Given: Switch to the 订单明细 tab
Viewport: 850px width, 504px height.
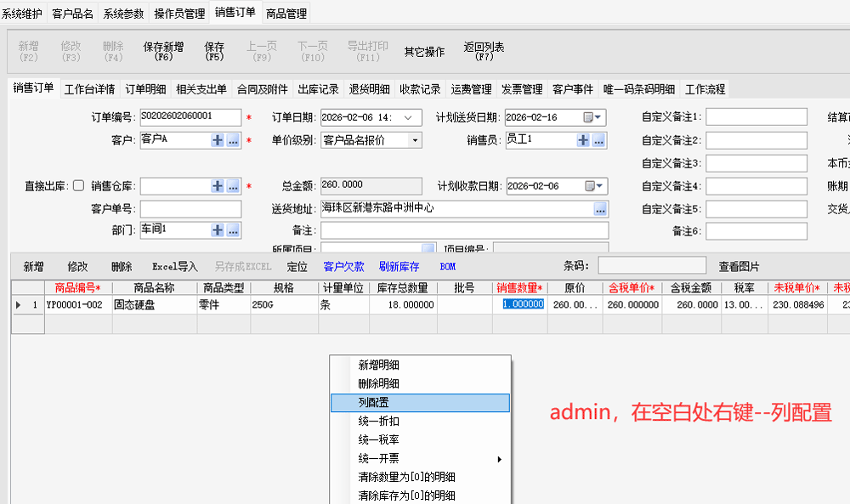Looking at the screenshot, I should 146,89.
